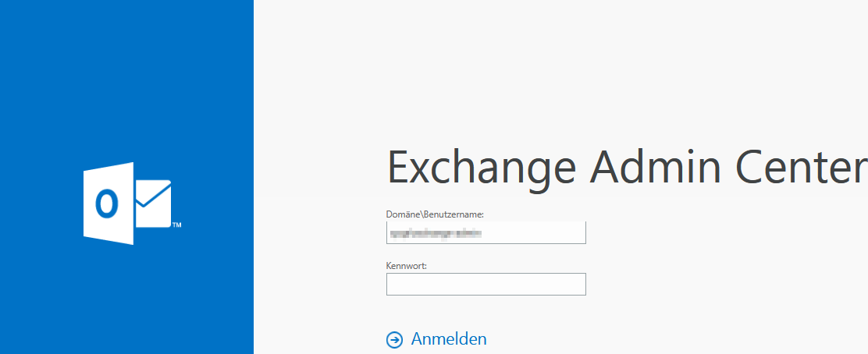Click the word "Exchange" in the heading
The width and height of the screenshot is (868, 354).
click(482, 167)
